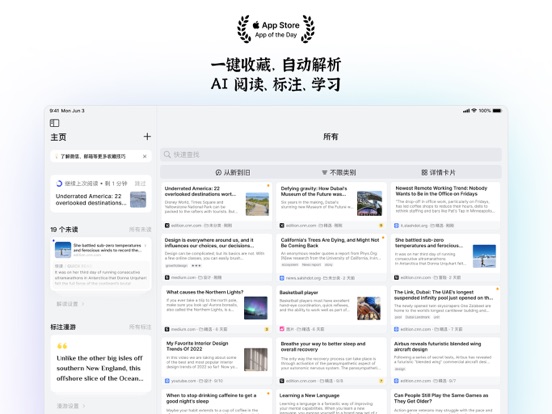Open the continue reading card Underrated America
552x414 pixels.
tap(101, 194)
